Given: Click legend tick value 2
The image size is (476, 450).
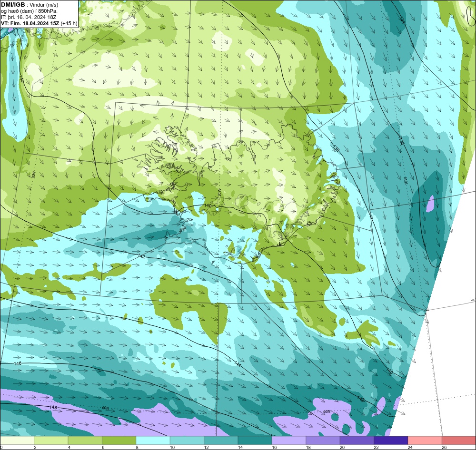Looking at the screenshot, I should coord(35,447).
